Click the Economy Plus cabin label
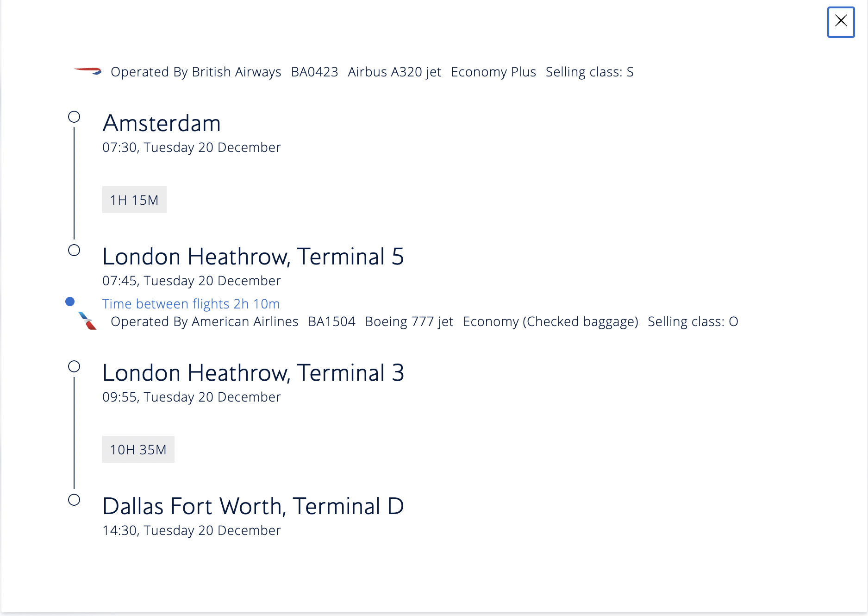The height and width of the screenshot is (616, 868). tap(493, 72)
